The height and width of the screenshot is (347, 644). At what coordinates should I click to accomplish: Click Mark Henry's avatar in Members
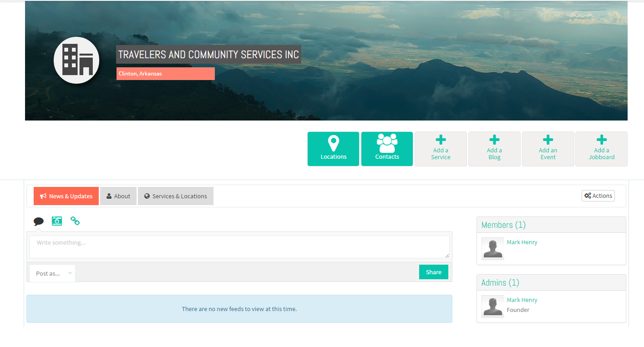493,249
